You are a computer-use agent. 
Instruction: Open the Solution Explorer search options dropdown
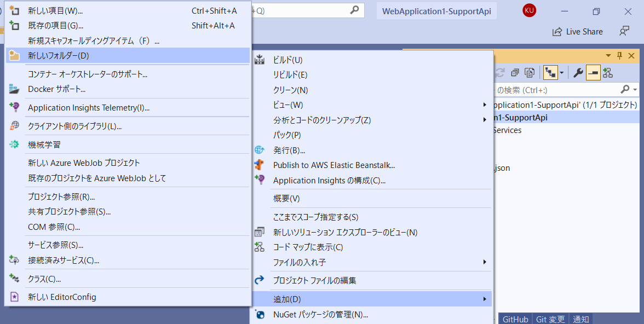[635, 90]
